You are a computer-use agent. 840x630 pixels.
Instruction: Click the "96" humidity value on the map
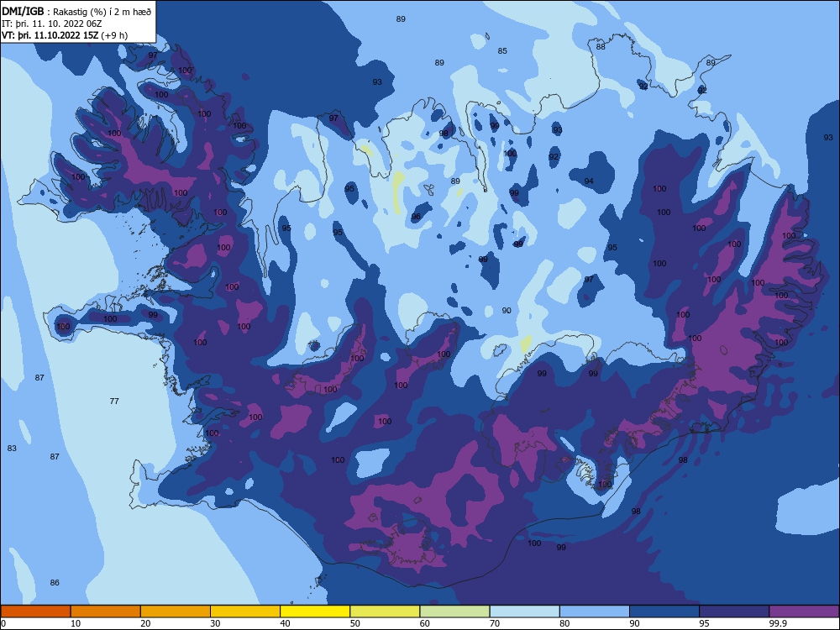coord(416,217)
